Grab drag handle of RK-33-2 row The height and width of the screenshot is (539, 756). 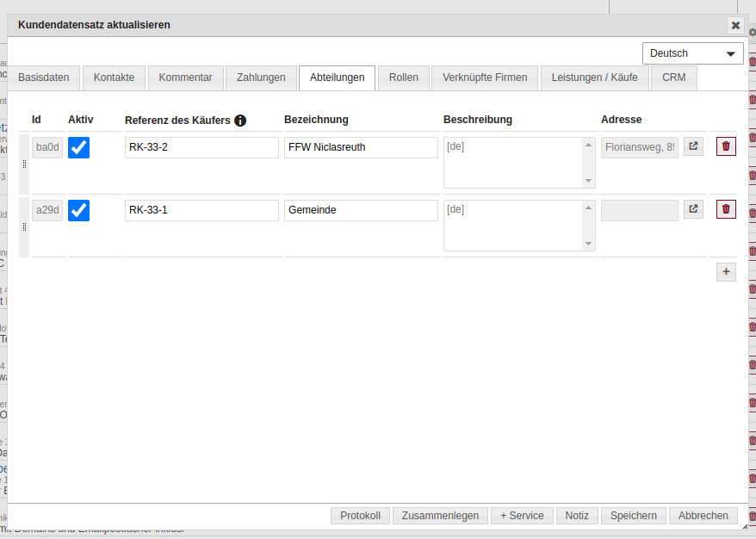click(24, 164)
